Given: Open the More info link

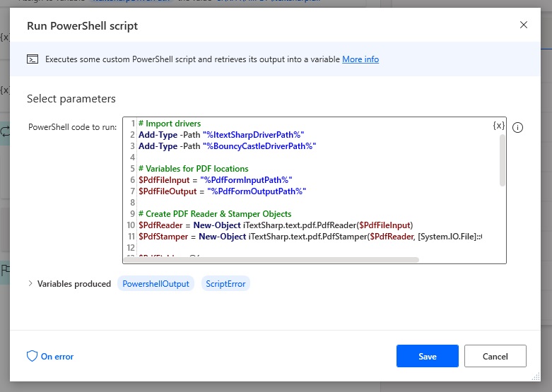Looking at the screenshot, I should [360, 59].
